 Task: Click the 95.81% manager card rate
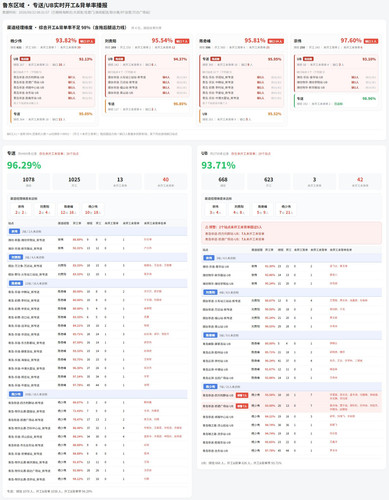click(x=255, y=40)
